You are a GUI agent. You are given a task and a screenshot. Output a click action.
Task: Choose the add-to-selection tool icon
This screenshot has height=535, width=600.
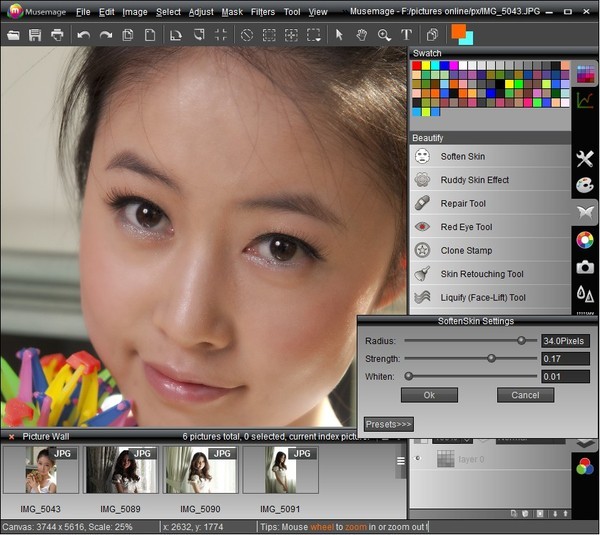click(291, 35)
